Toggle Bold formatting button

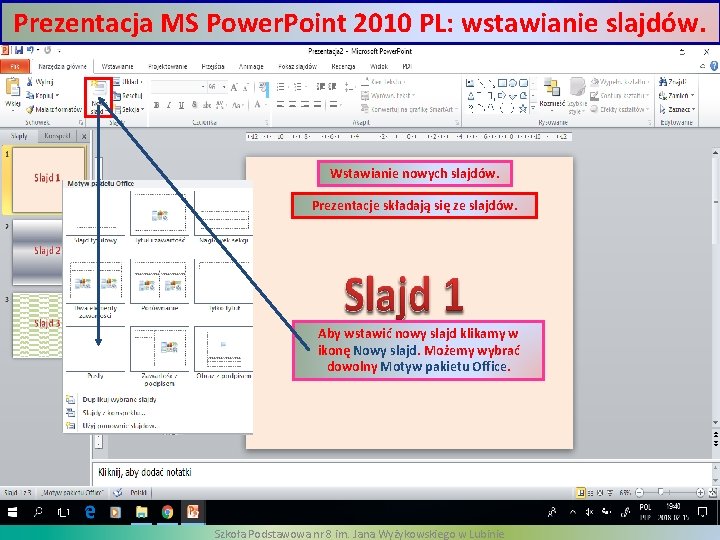pos(157,105)
